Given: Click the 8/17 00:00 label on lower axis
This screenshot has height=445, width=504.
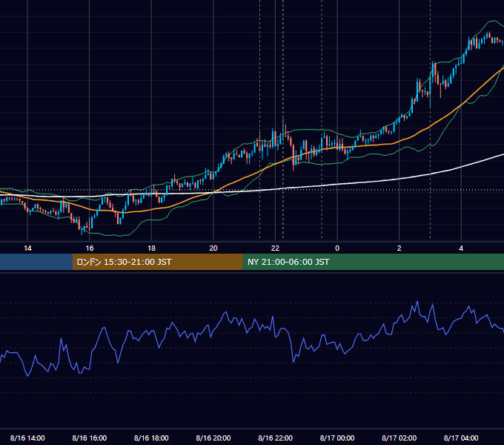Looking at the screenshot, I should click(x=337, y=438).
